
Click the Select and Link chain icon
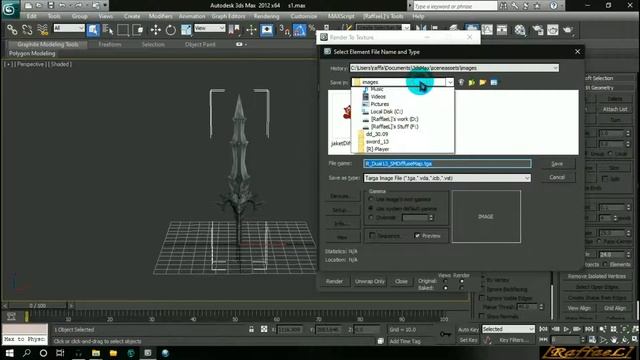tap(12, 30)
